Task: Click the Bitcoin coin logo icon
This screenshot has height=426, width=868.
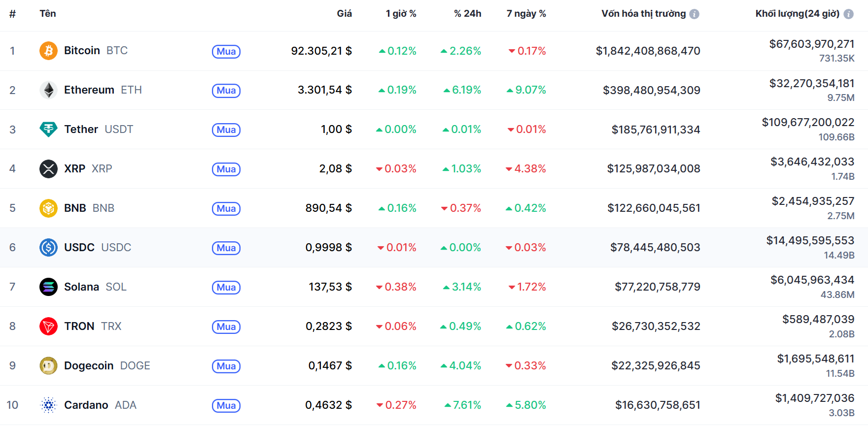Action: coord(48,51)
